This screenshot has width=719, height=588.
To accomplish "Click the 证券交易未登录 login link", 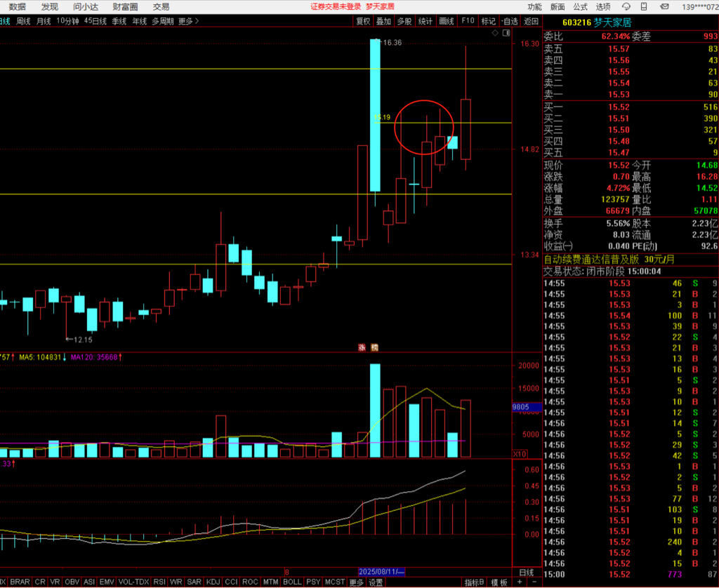I will click(336, 6).
